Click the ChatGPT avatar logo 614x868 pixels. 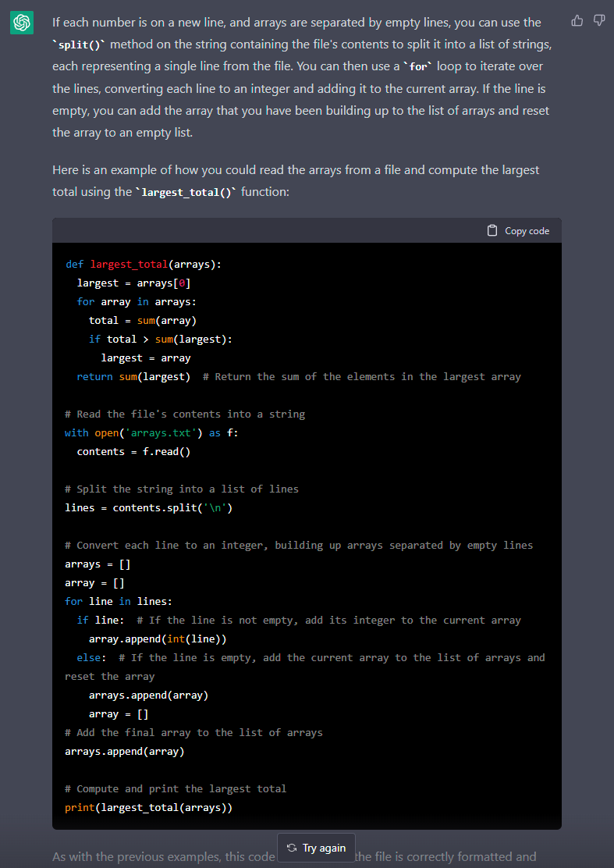22,23
